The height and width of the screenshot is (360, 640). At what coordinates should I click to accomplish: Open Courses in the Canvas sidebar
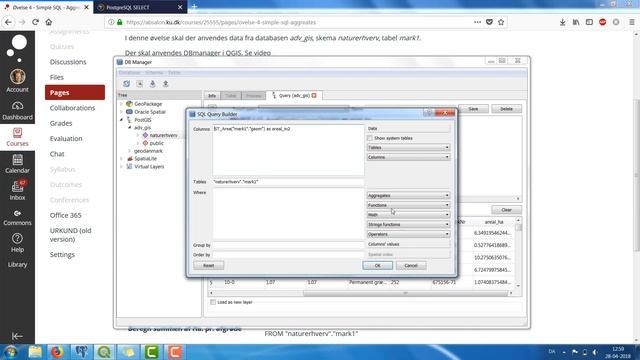click(x=17, y=137)
